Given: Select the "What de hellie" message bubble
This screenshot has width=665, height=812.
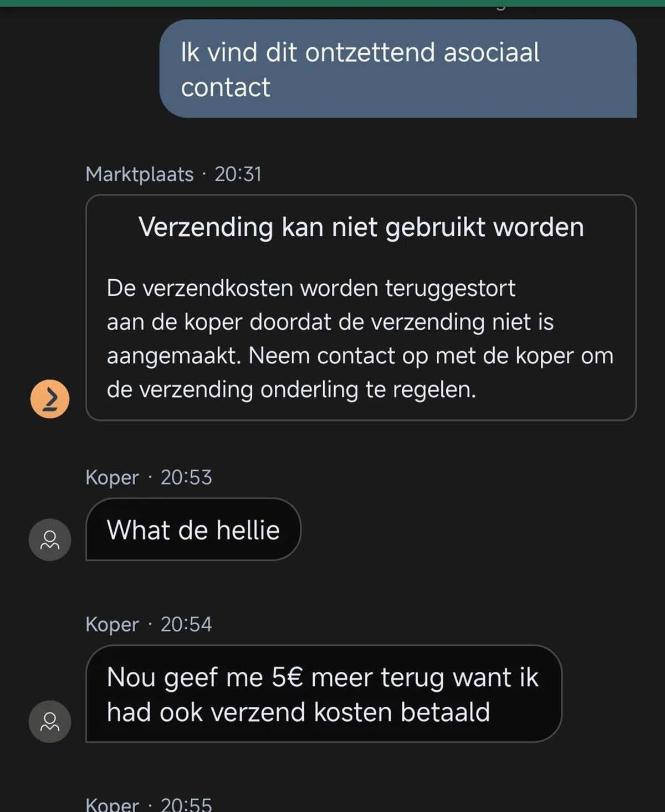Looking at the screenshot, I should [x=193, y=530].
